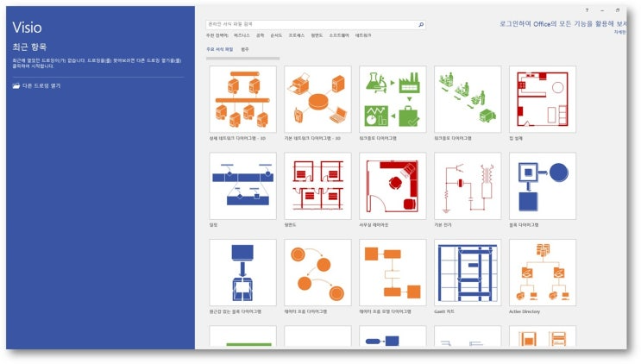Open the orange data flow diagram with circles template
The image size is (641, 364).
click(x=317, y=273)
